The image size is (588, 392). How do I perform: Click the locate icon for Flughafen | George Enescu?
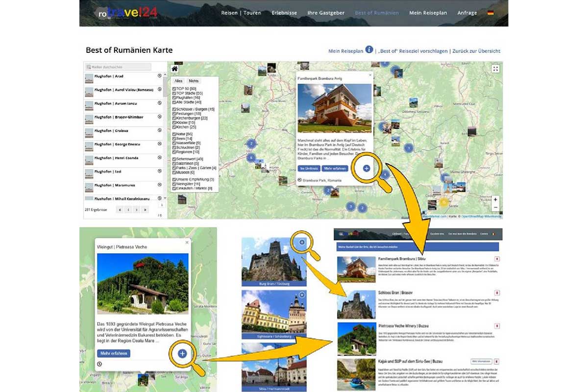[x=160, y=145]
